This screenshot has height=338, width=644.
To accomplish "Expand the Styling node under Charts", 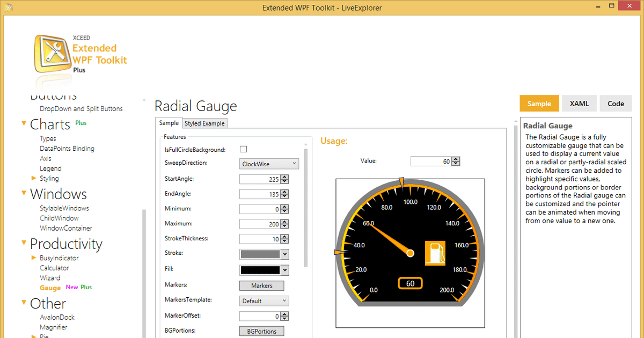I will pyautogui.click(x=34, y=178).
